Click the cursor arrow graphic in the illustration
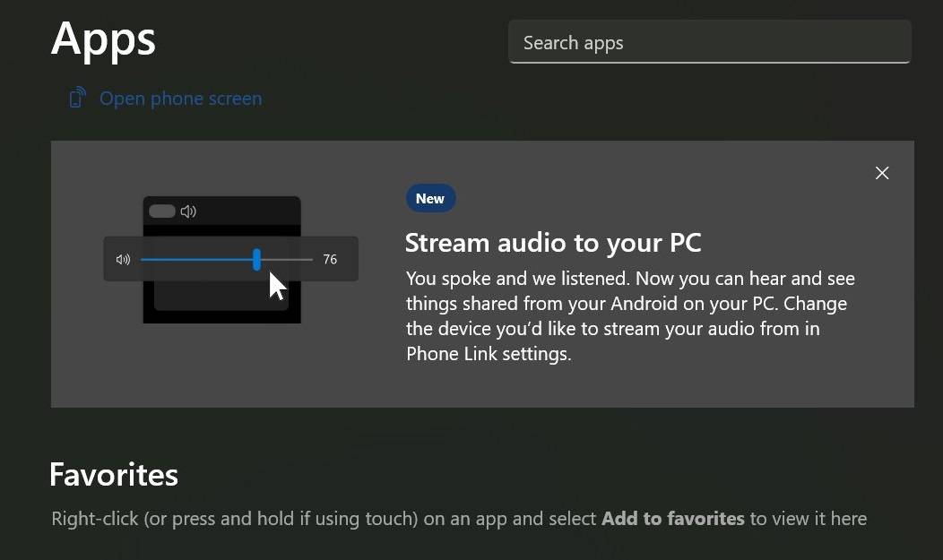The width and height of the screenshot is (943, 560). (274, 284)
